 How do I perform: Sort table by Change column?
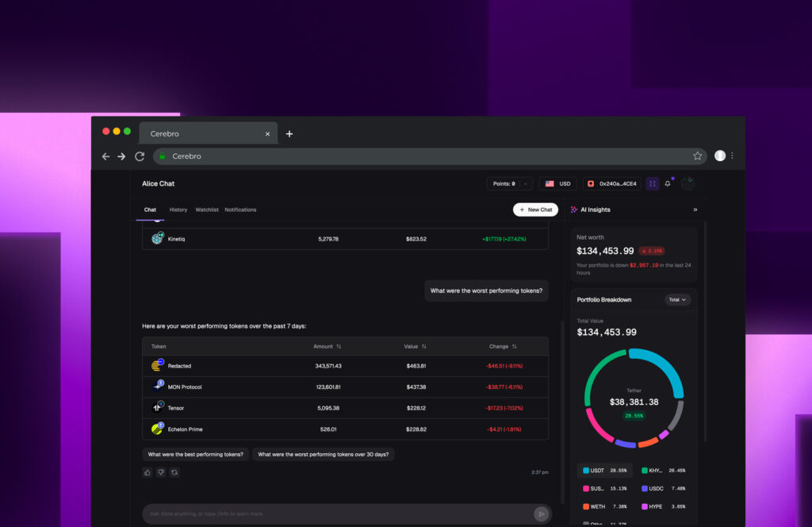click(514, 346)
